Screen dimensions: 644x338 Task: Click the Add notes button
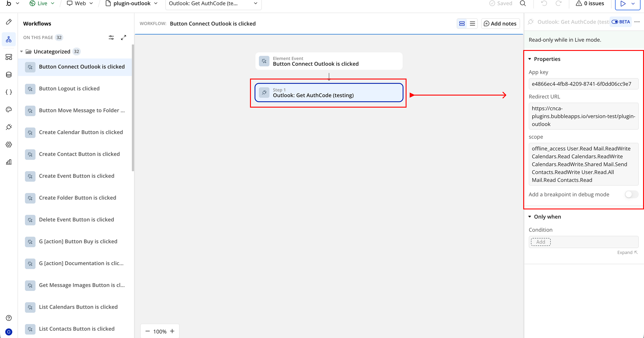[x=500, y=23]
